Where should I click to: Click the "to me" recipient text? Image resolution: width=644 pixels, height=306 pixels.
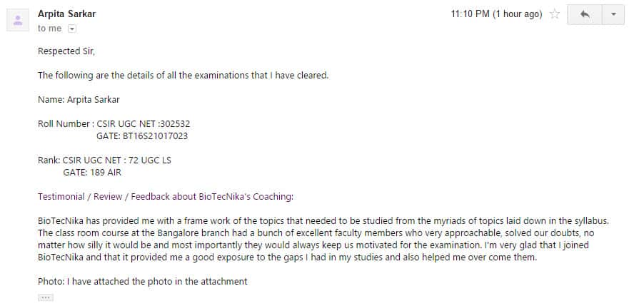[49, 29]
